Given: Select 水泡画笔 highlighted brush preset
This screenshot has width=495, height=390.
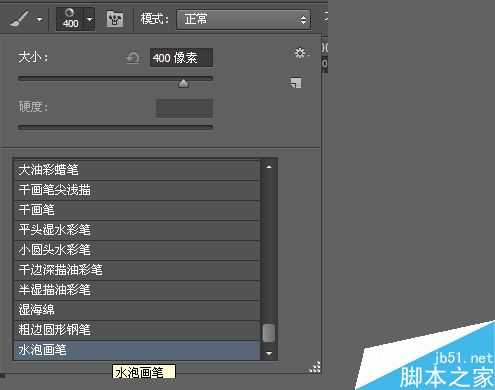Looking at the screenshot, I should tap(137, 350).
